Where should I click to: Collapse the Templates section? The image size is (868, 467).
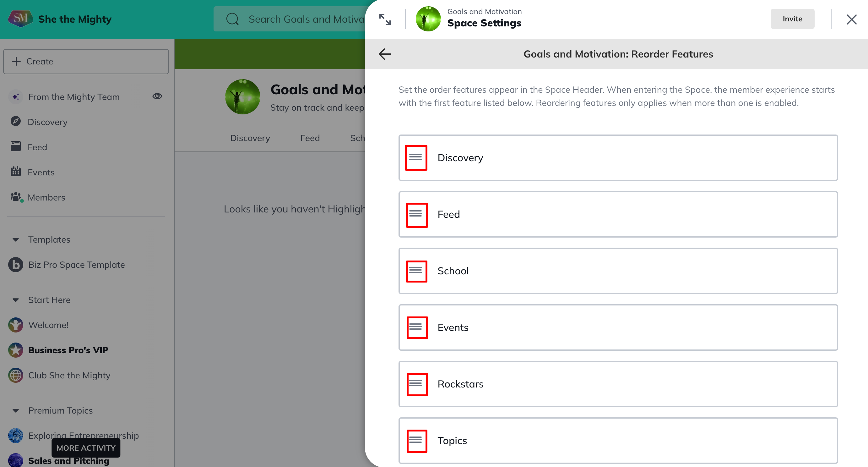pos(15,240)
